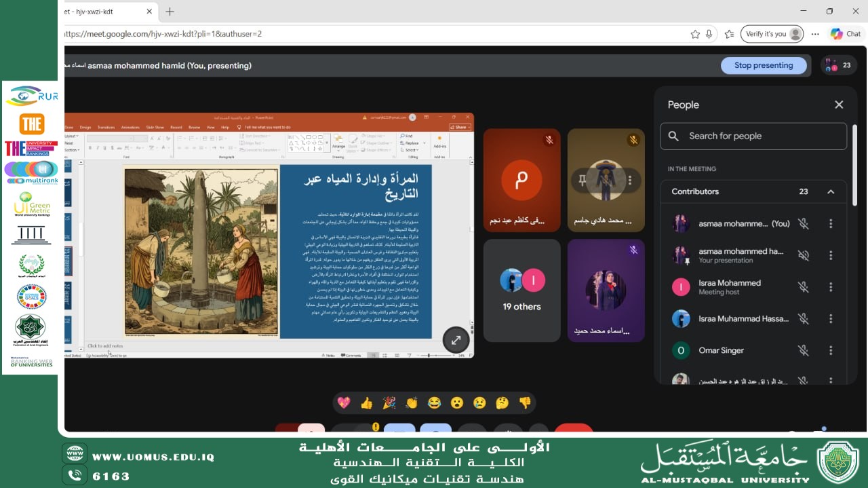Image resolution: width=868 pixels, height=488 pixels.
Task: Send the thumbs up emoji reaction
Action: pyautogui.click(x=367, y=403)
